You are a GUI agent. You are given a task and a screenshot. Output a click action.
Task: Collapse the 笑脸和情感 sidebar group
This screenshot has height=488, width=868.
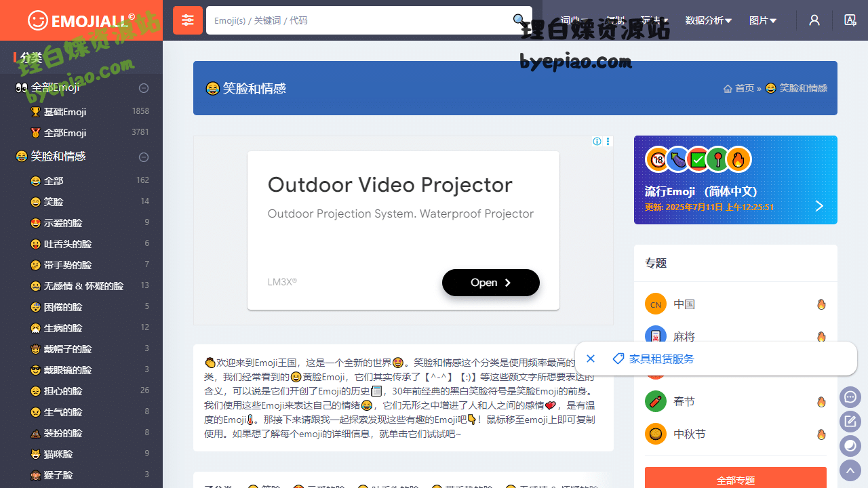point(144,157)
